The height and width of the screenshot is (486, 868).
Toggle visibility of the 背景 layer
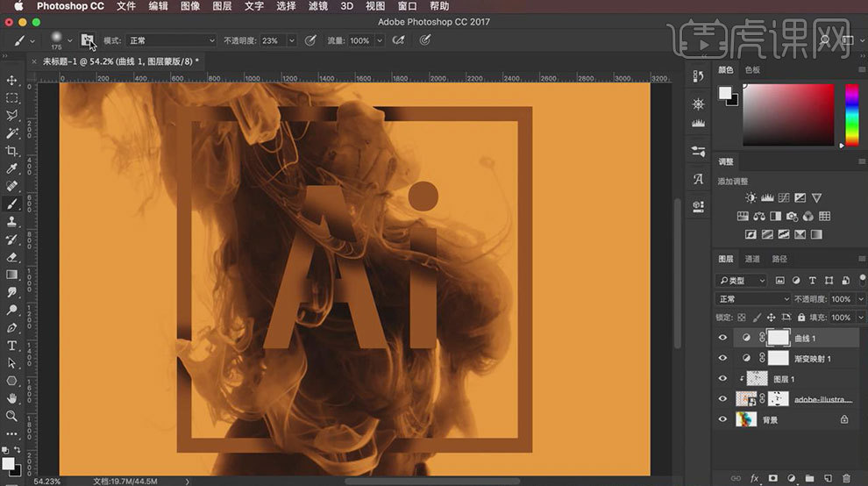tap(723, 420)
